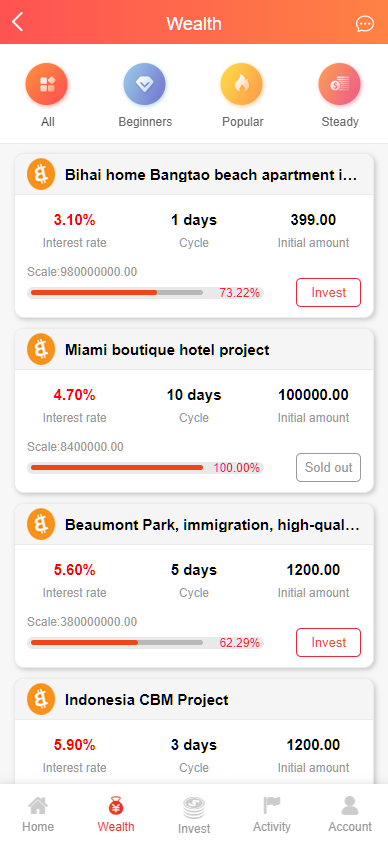Click the Beaumont Park coin icon
Image resolution: width=388 pixels, height=843 pixels.
coord(41,524)
